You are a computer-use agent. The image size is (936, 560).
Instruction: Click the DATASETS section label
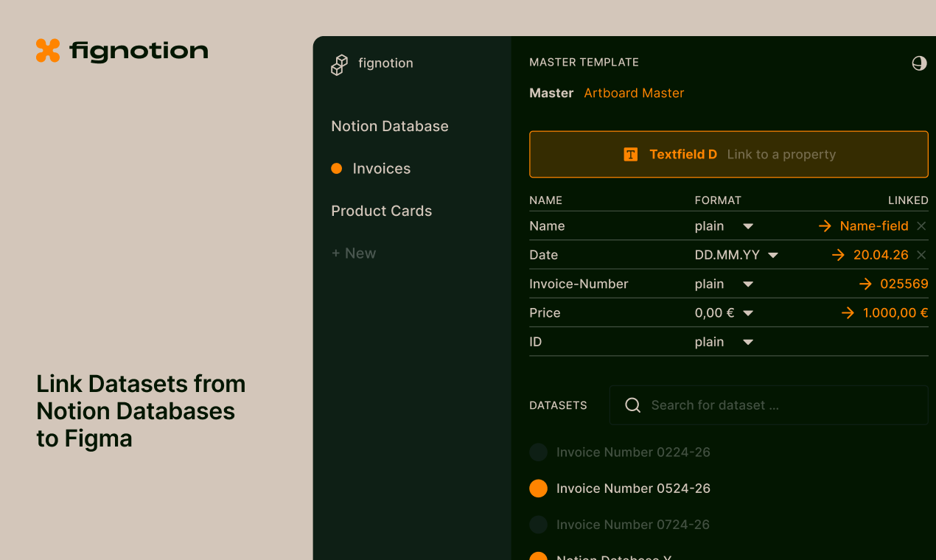[x=558, y=405]
